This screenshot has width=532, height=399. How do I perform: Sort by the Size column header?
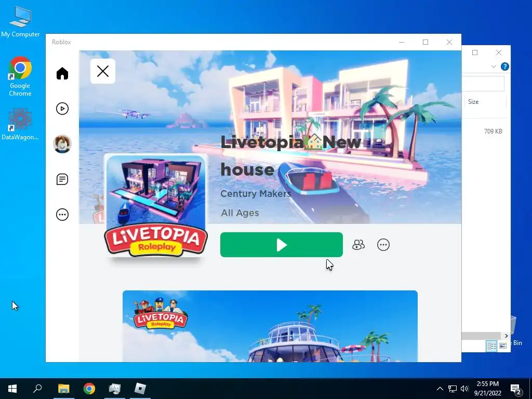click(485, 102)
